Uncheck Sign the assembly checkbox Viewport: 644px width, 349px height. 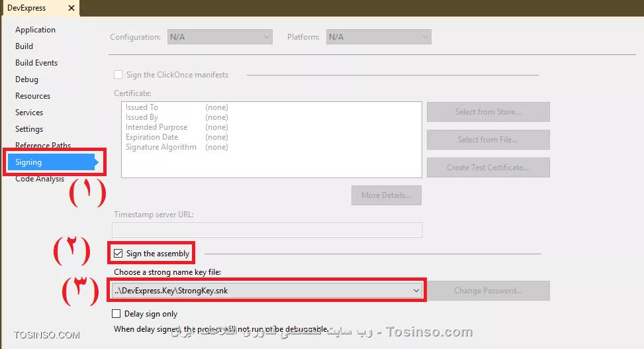pos(118,253)
